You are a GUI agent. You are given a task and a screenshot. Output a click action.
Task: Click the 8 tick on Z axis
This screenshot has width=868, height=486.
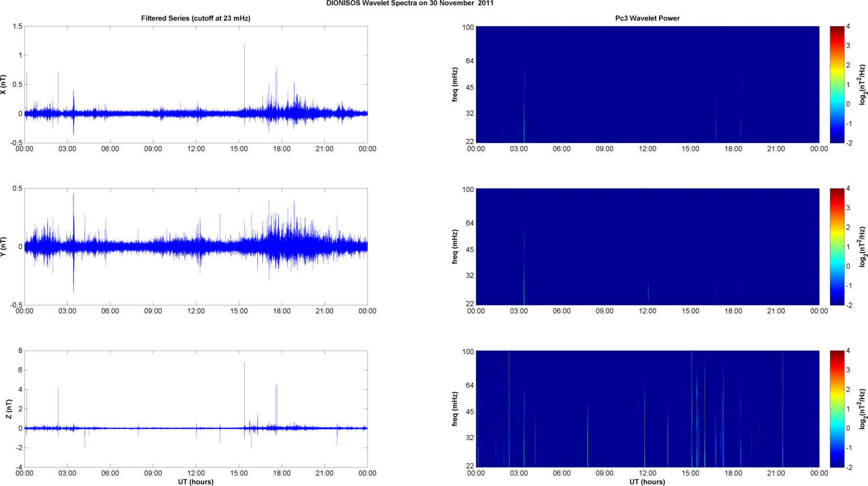coord(20,351)
